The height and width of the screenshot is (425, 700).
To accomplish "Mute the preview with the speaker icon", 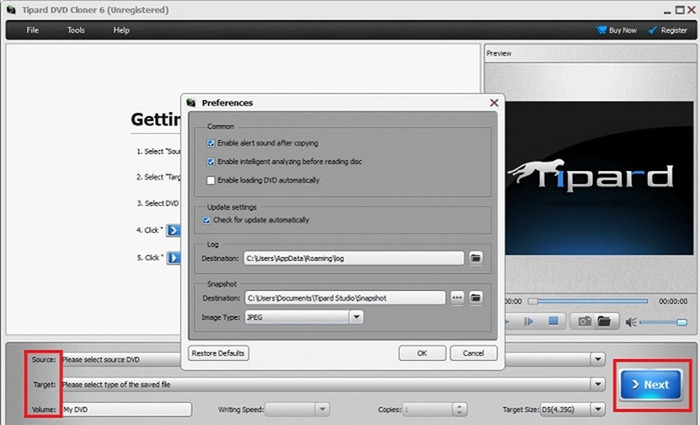I will (631, 322).
